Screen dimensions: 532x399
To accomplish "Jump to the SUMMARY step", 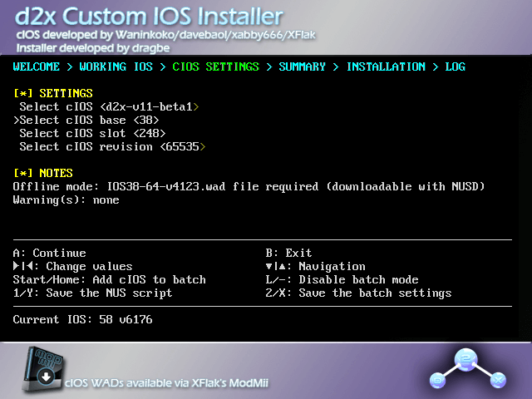I will pyautogui.click(x=303, y=66).
